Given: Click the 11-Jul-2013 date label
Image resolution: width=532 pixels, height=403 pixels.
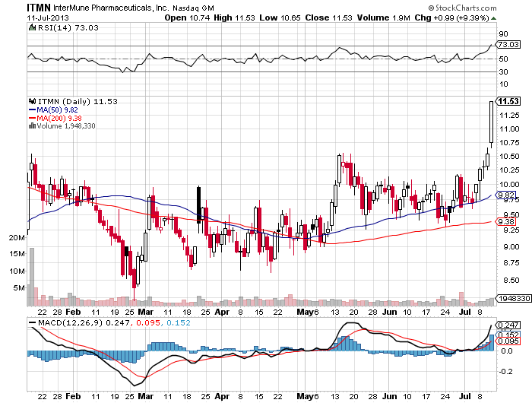Looking at the screenshot, I should click(x=48, y=18).
